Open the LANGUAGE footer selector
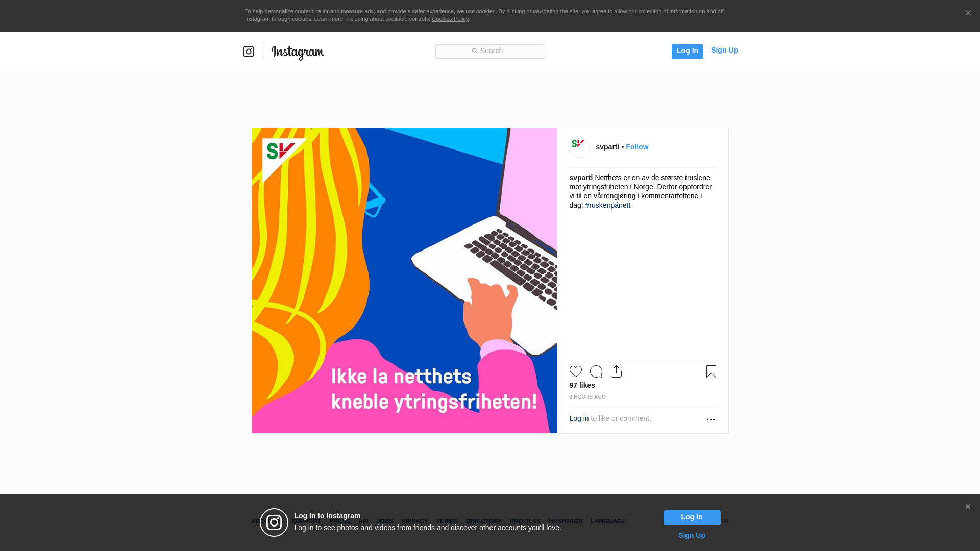 pyautogui.click(x=608, y=521)
